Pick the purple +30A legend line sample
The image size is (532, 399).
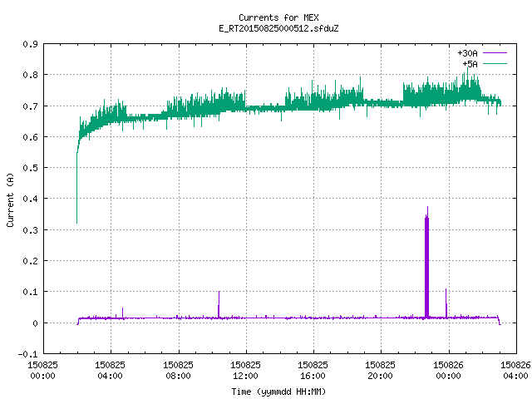coord(495,53)
